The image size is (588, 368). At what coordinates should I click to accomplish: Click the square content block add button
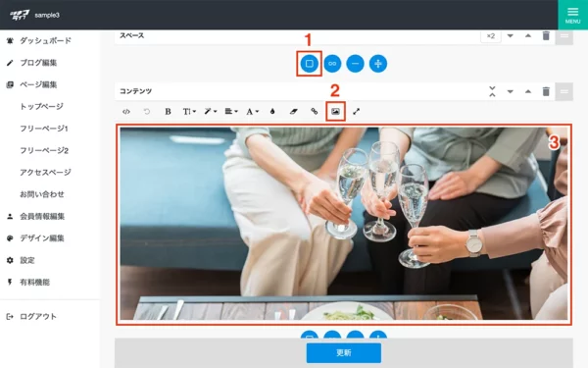pyautogui.click(x=309, y=64)
